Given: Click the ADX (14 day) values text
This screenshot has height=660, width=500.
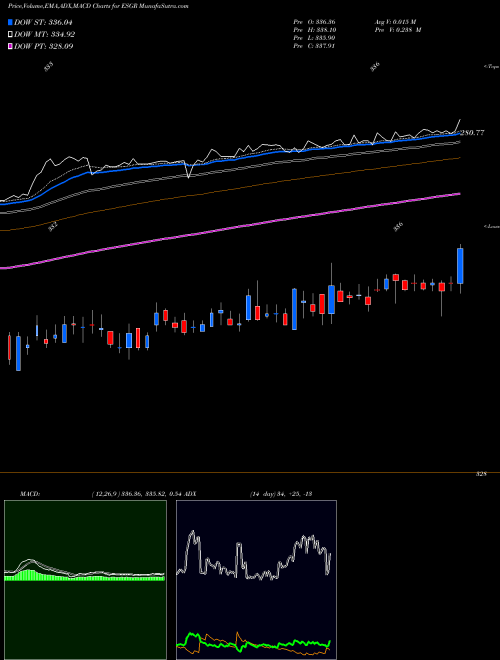Looking at the screenshot, I should click(281, 494).
